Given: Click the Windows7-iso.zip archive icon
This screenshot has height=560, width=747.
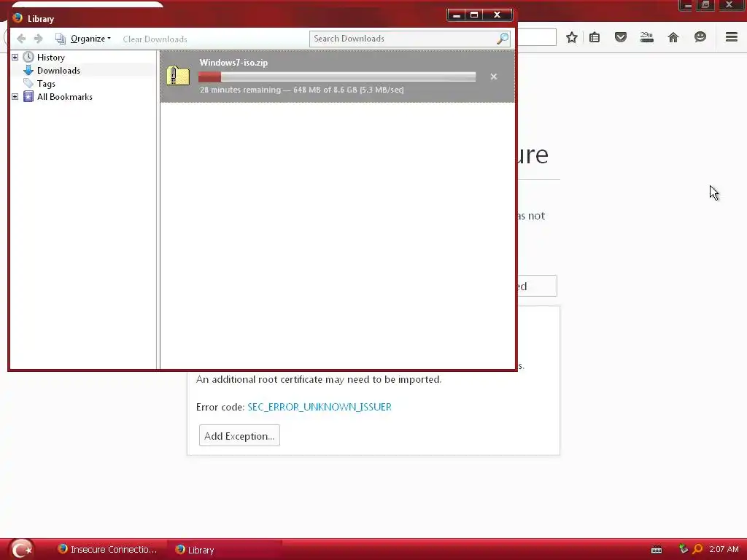Looking at the screenshot, I should tap(179, 76).
